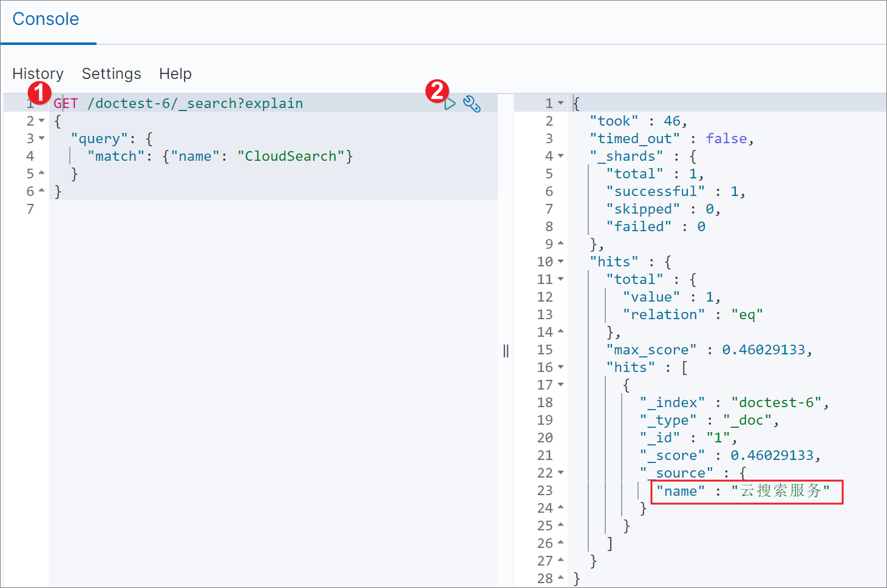The height and width of the screenshot is (588, 887).
Task: Collapse the hit object at line 17
Action: pos(560,385)
